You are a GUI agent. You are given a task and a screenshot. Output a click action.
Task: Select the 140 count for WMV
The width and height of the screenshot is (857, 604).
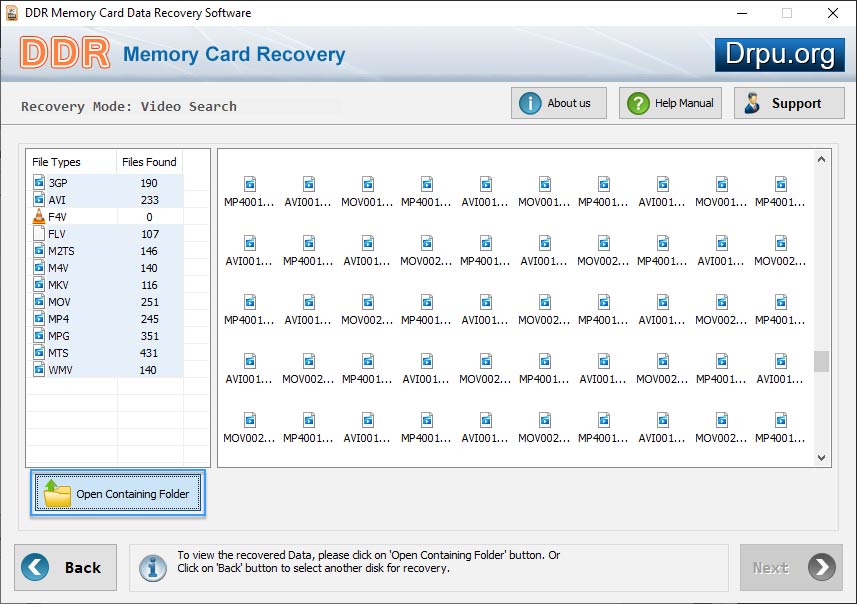coord(148,369)
